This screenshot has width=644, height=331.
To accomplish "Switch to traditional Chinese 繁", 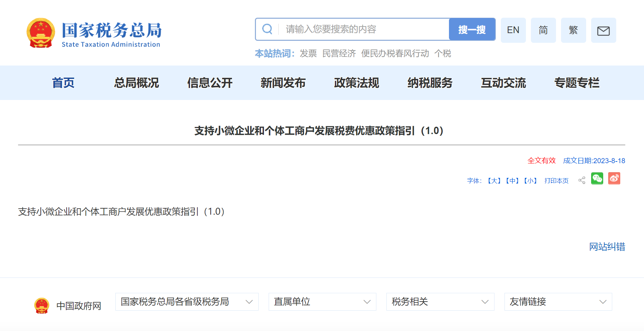I will [x=573, y=30].
